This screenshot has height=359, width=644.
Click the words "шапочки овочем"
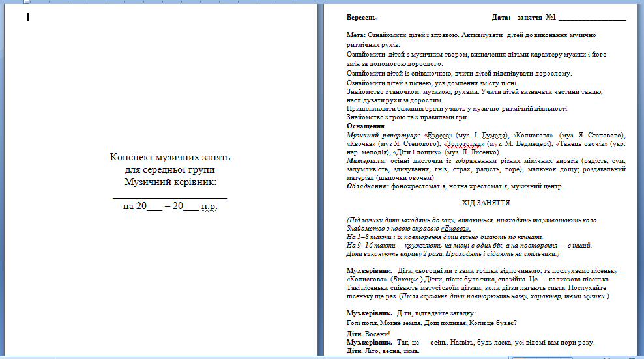tap(405, 177)
